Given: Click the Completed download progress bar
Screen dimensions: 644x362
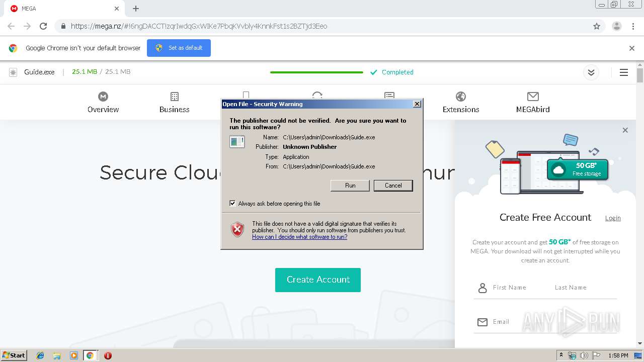Looking at the screenshot, I should coord(316,72).
